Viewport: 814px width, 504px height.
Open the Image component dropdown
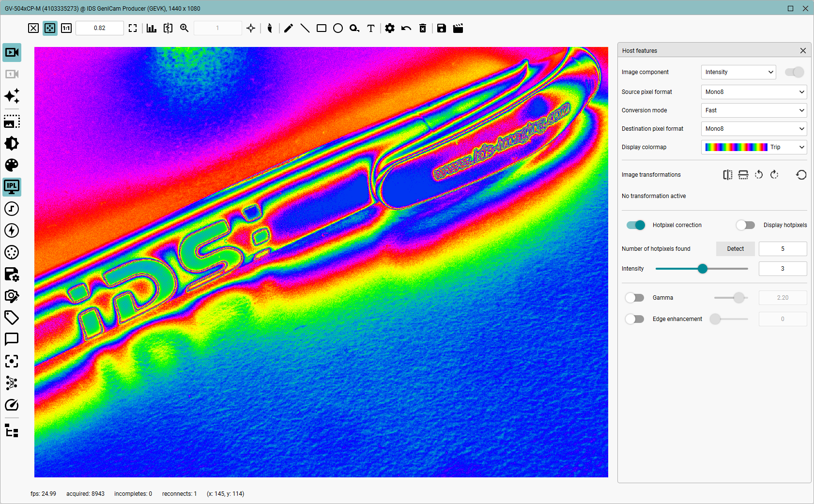click(x=738, y=72)
